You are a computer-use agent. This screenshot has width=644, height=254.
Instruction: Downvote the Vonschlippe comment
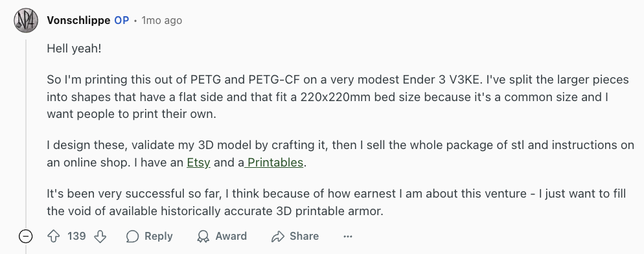[100, 237]
